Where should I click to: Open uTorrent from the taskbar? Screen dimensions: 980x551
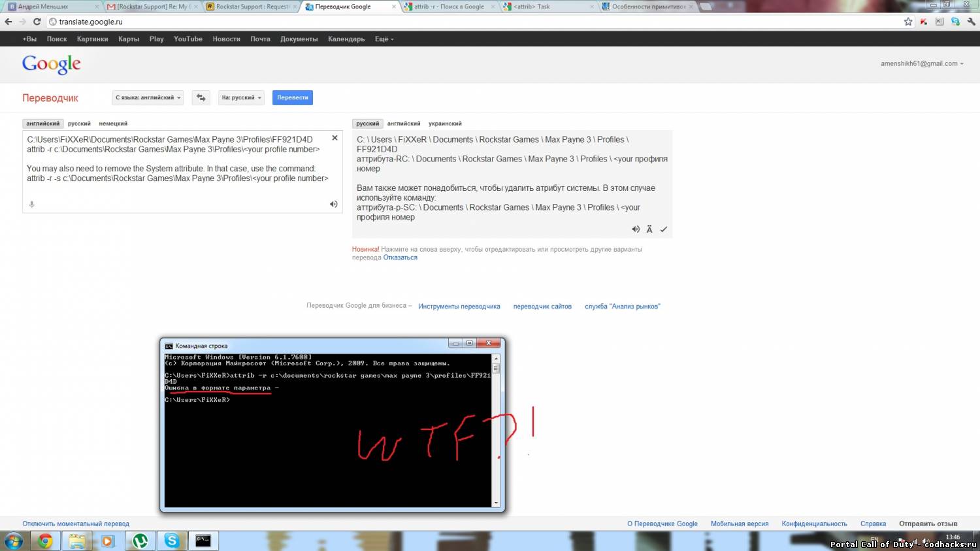pyautogui.click(x=140, y=541)
